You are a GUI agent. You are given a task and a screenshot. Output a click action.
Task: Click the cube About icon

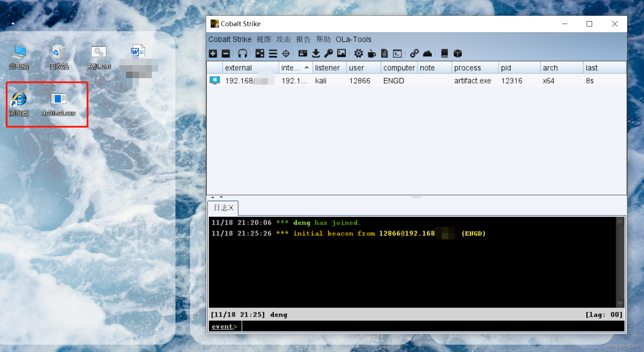pyautogui.click(x=457, y=54)
